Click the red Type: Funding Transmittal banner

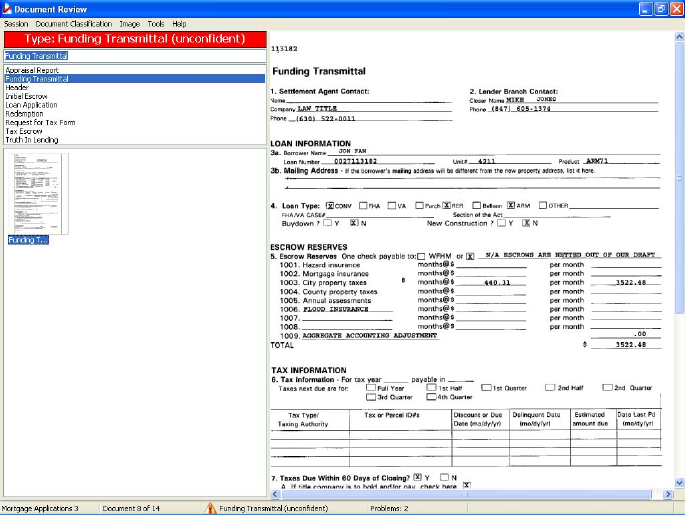(x=133, y=39)
